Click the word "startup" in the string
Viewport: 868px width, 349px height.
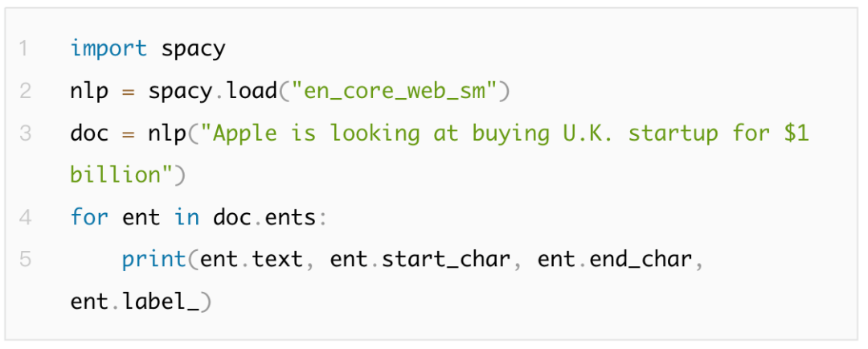[673, 133]
